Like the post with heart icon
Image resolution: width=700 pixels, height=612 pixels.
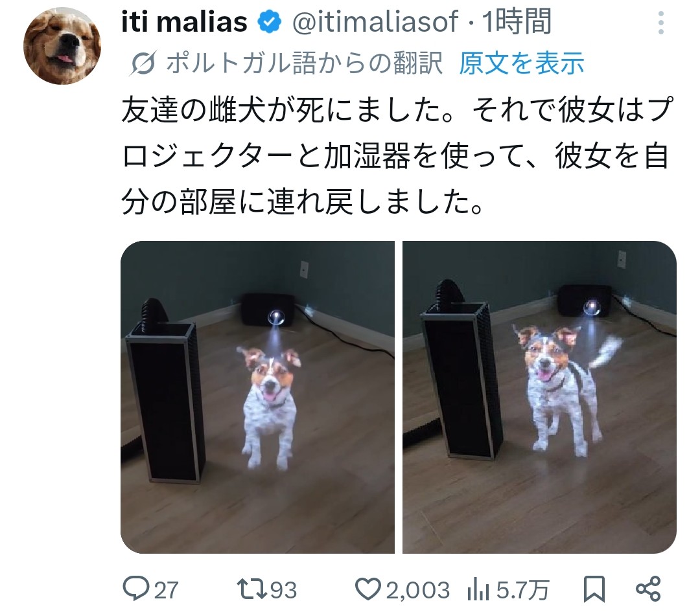pyautogui.click(x=367, y=589)
